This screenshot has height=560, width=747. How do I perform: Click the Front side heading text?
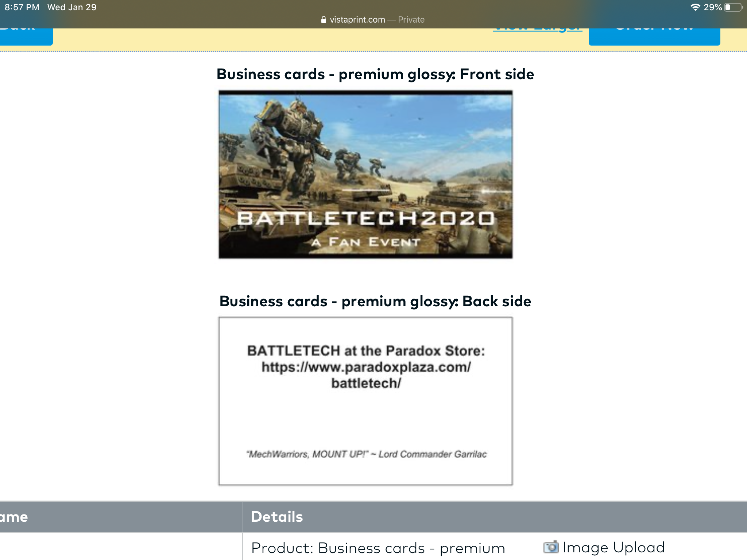point(375,74)
